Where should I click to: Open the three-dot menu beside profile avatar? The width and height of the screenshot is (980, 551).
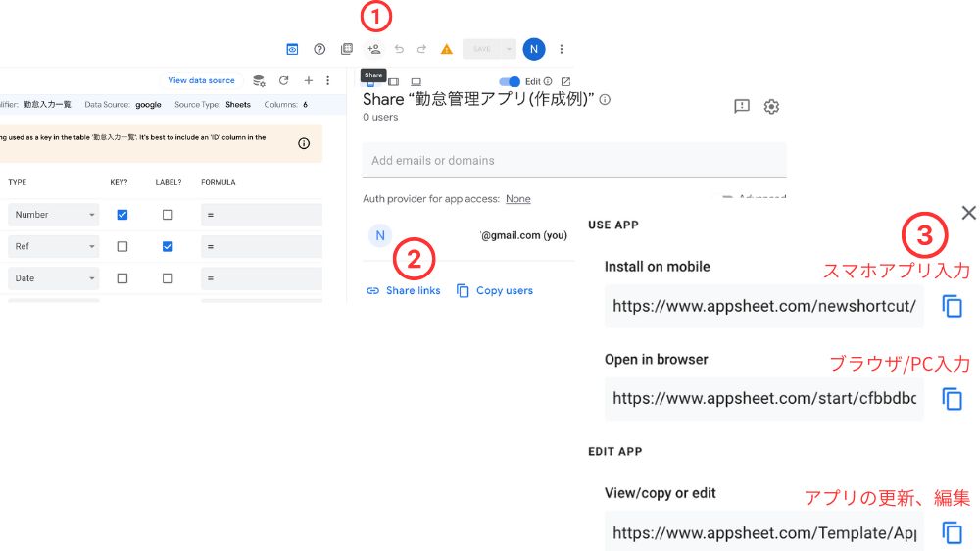tap(562, 49)
